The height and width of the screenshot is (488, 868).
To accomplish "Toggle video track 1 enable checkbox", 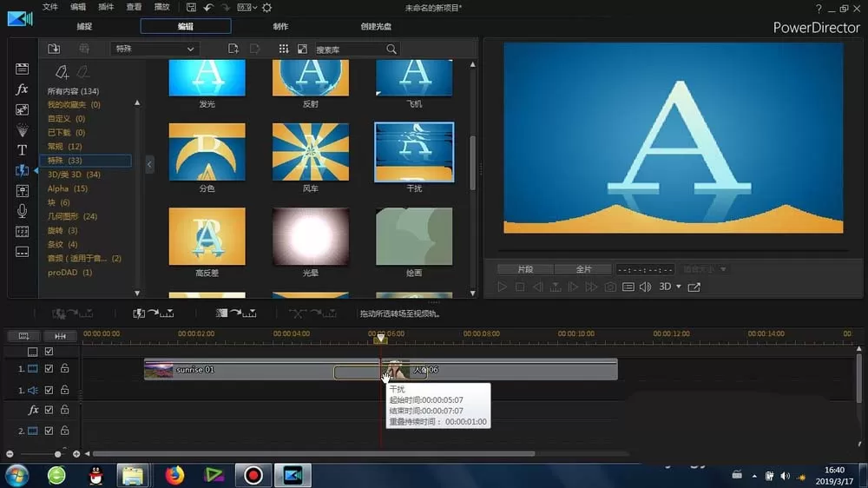I will (49, 368).
